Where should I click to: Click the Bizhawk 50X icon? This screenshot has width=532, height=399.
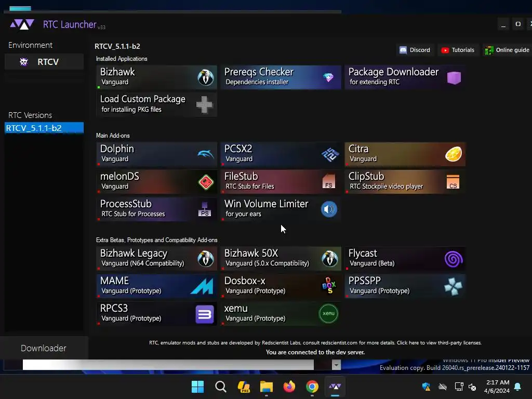coord(330,259)
